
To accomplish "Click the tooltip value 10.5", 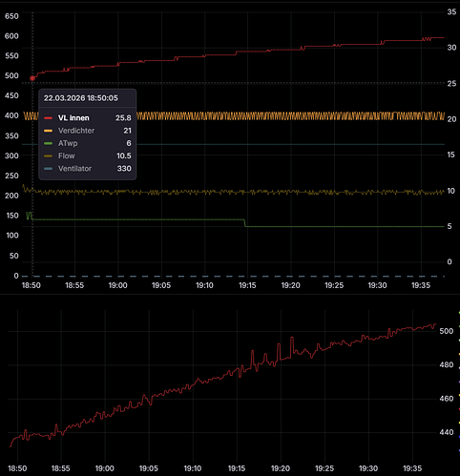I will (x=124, y=155).
